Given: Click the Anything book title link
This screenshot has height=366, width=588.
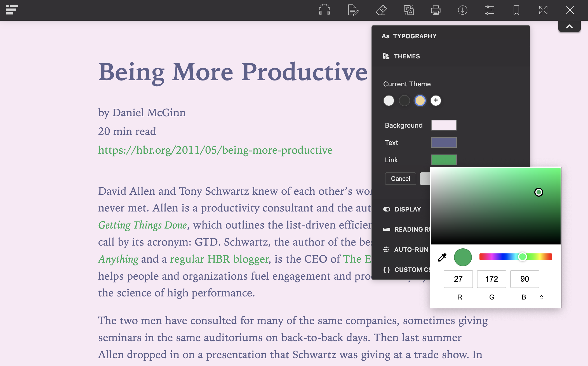Looking at the screenshot, I should [118, 259].
